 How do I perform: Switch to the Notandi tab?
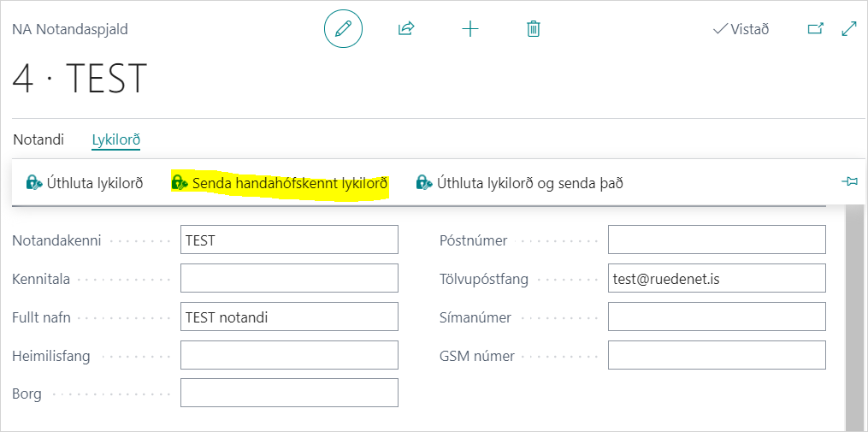[38, 139]
